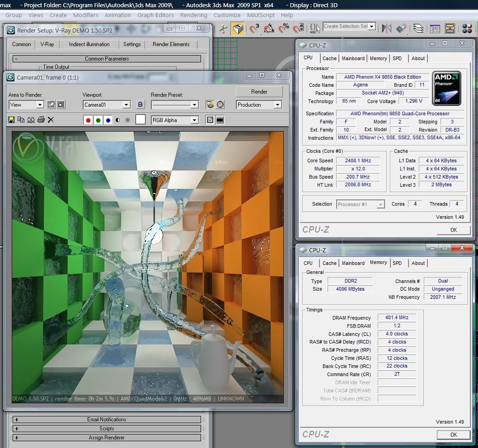This screenshot has height=448, width=478.
Task: Toggle the red channel display
Action: pyautogui.click(x=88, y=120)
